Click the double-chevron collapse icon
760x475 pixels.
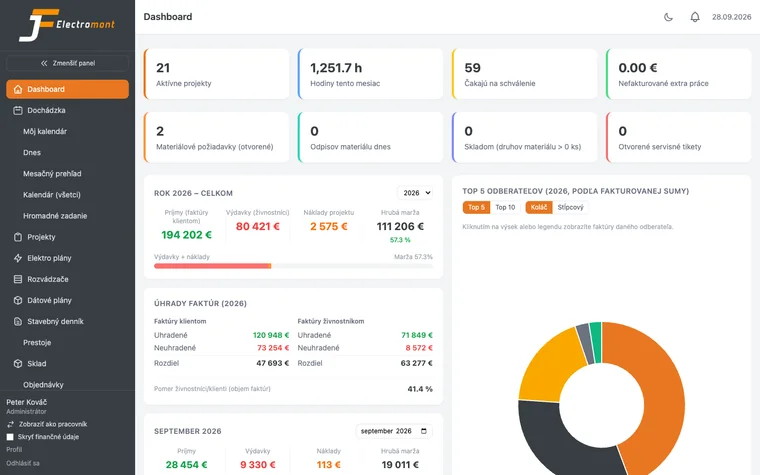click(44, 63)
